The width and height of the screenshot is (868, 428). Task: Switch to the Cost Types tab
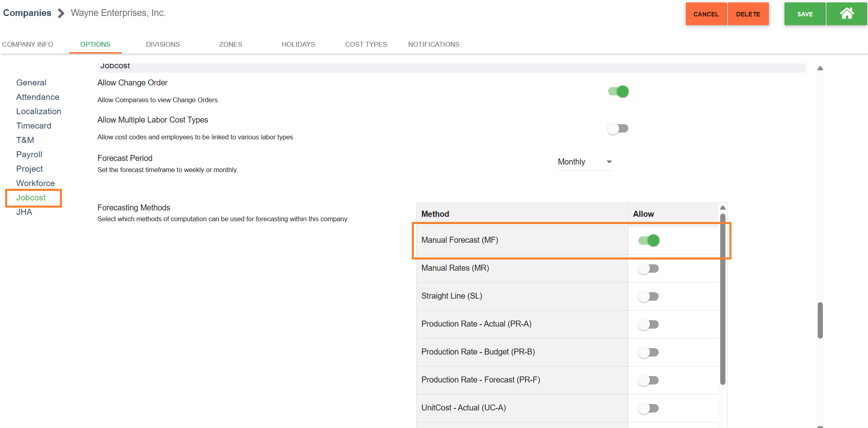(366, 44)
